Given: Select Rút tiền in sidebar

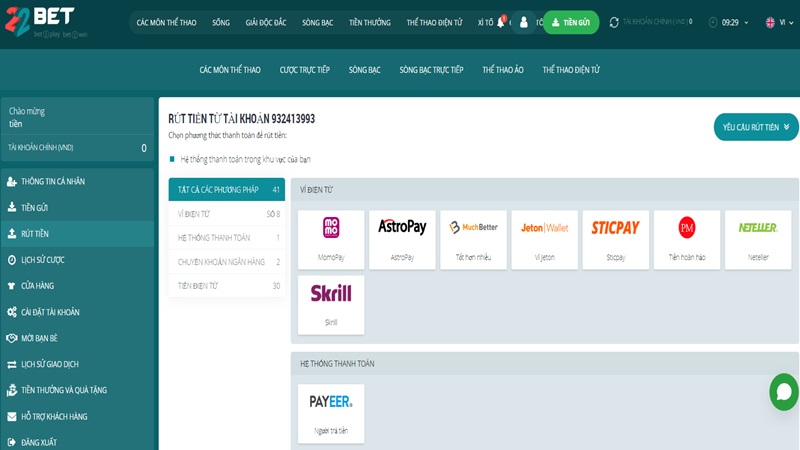Looking at the screenshot, I should pos(77,234).
